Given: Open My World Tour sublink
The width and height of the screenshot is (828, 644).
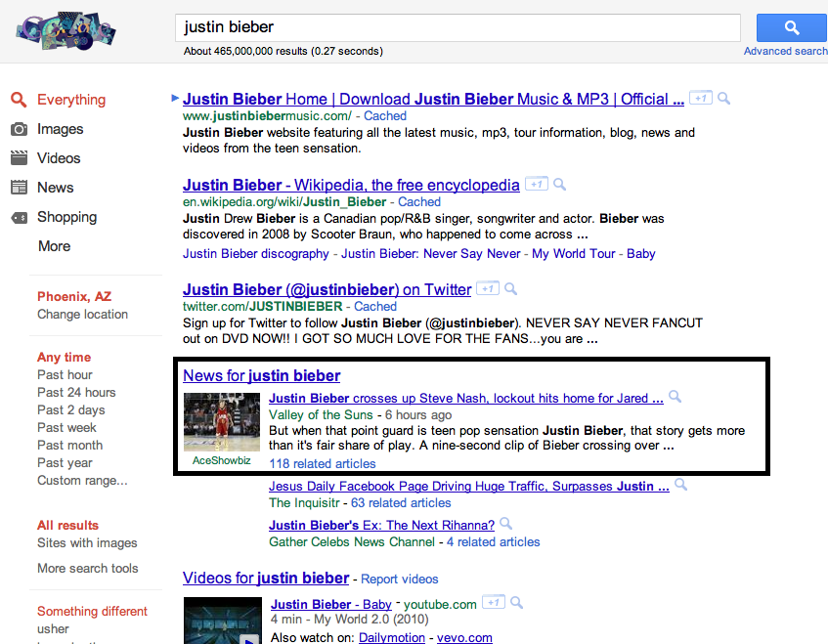Looking at the screenshot, I should coord(574,254).
